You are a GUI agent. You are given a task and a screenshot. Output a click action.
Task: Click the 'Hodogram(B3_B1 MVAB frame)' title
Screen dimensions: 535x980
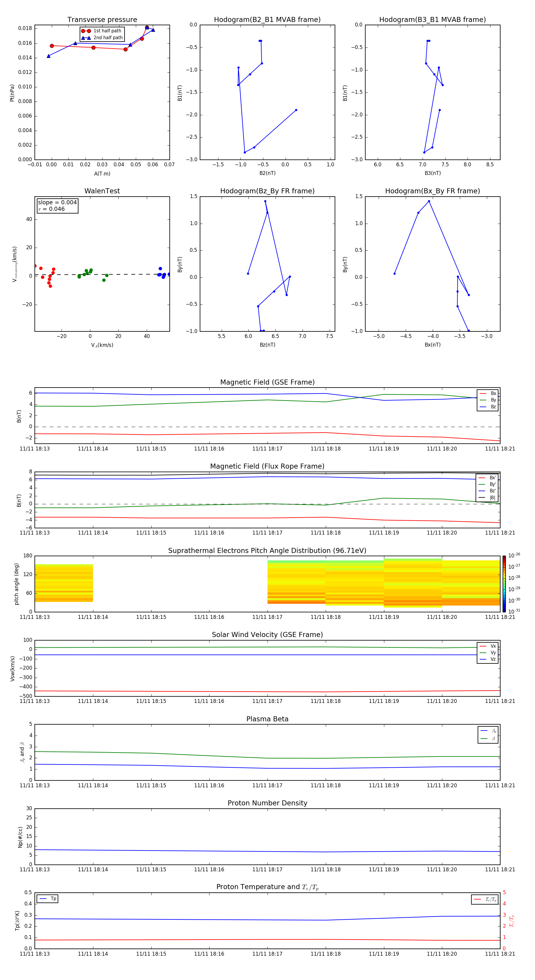(x=432, y=20)
